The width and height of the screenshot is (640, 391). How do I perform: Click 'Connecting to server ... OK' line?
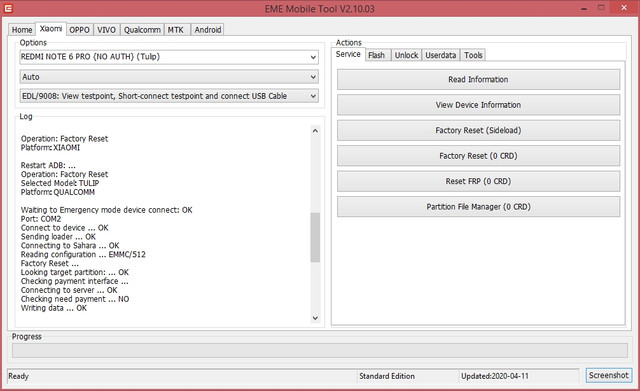tap(69, 290)
